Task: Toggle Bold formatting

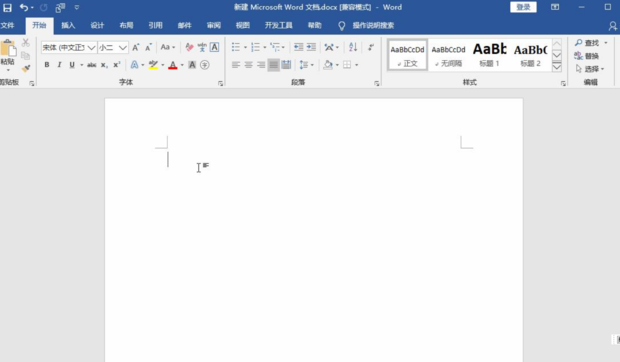Action: tap(47, 65)
